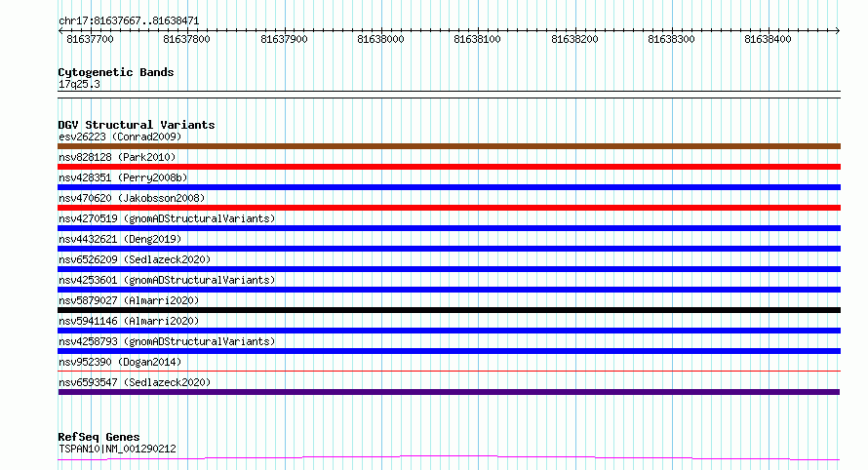868x470 pixels.
Task: Open variant nsv4432621 (Deng2019) label
Action: [120, 239]
